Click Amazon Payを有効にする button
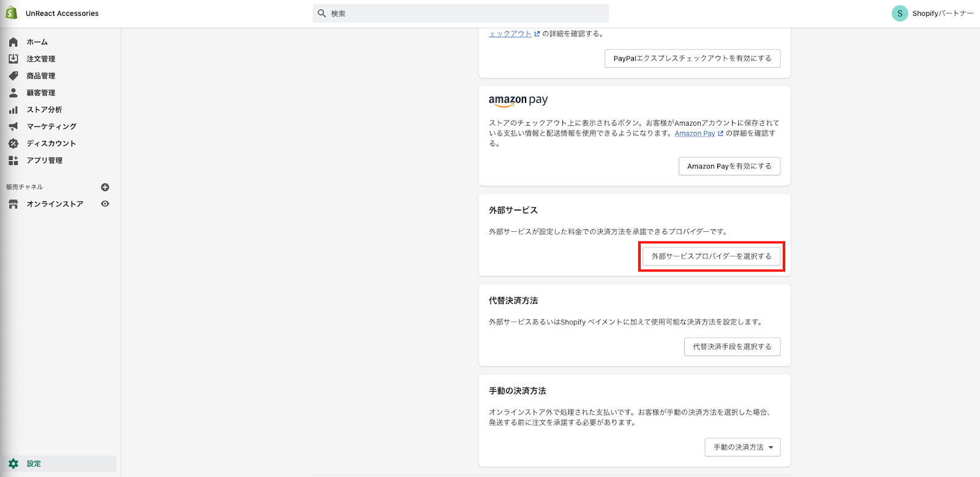Image resolution: width=980 pixels, height=477 pixels. pyautogui.click(x=729, y=166)
